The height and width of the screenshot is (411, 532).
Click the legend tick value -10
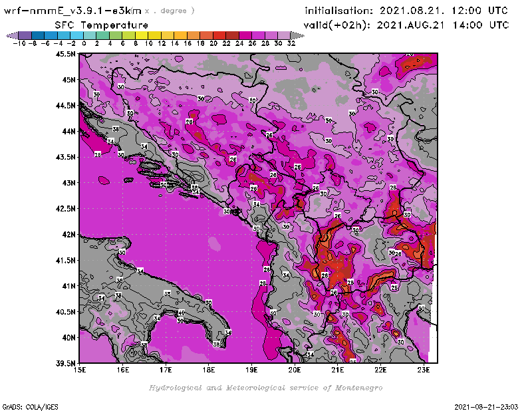19,43
